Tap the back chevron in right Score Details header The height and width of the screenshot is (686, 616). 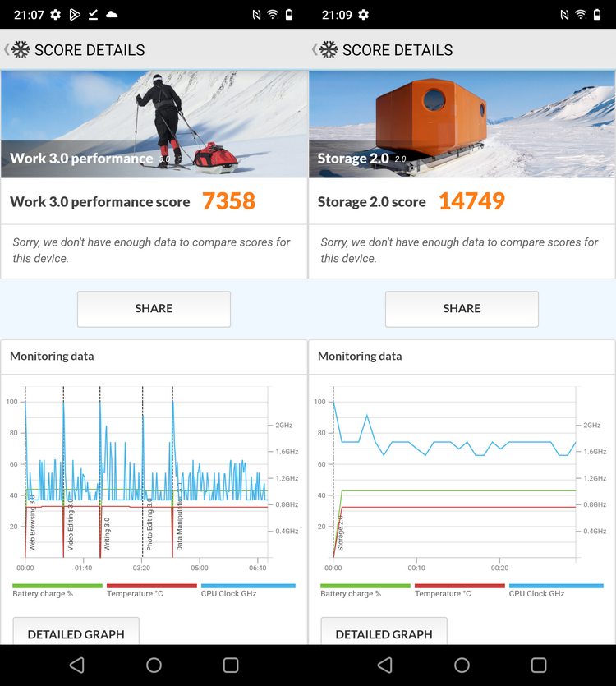tap(315, 49)
